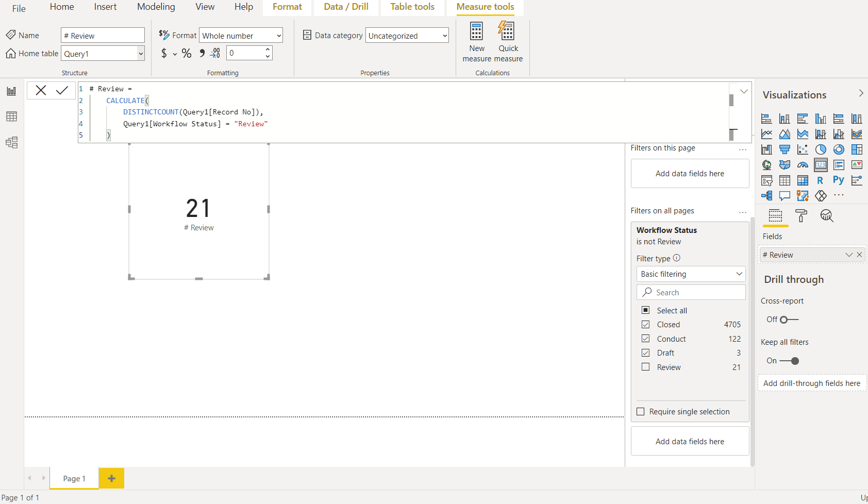
Task: Check the Review filter value
Action: [645, 367]
